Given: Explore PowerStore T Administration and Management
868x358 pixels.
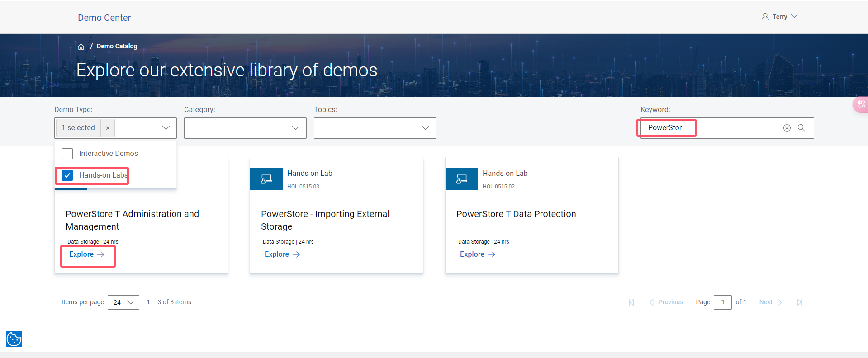Looking at the screenshot, I should pyautogui.click(x=87, y=254).
